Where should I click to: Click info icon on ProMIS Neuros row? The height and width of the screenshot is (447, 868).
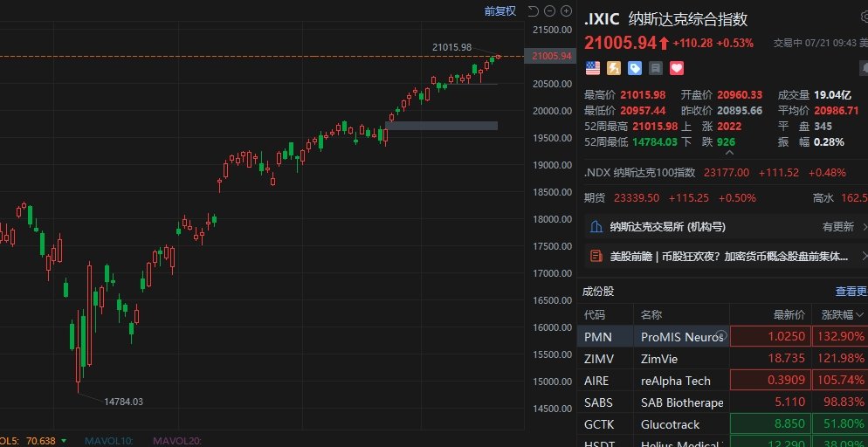(720, 336)
